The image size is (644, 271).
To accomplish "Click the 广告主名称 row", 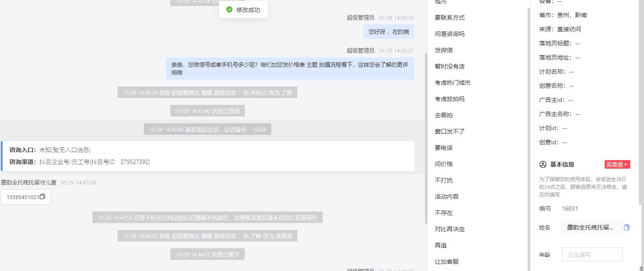I will [x=560, y=114].
